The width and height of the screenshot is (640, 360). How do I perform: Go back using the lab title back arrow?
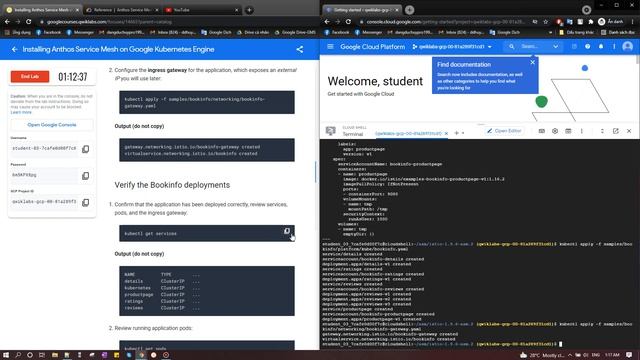[x=15, y=49]
